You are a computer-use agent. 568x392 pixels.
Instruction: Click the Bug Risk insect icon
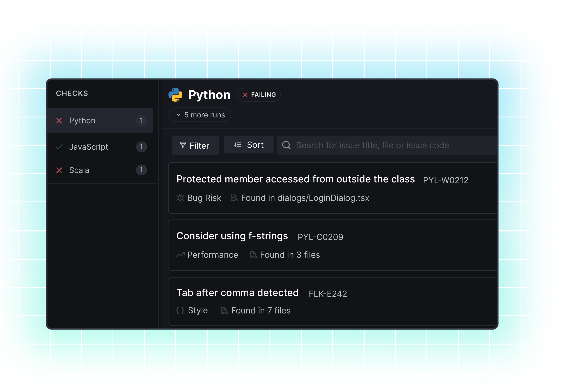[180, 197]
